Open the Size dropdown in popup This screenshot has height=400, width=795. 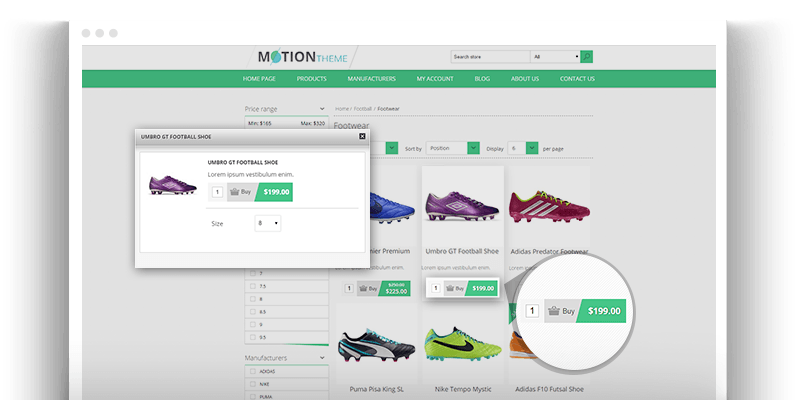tap(268, 223)
